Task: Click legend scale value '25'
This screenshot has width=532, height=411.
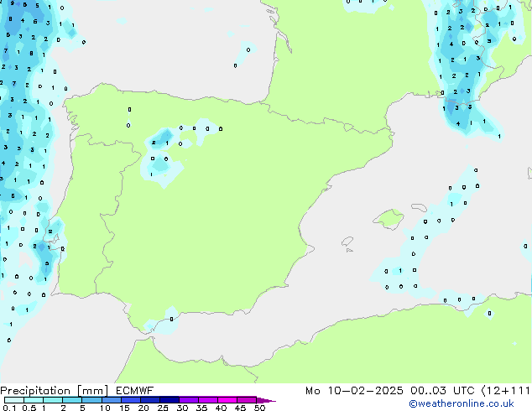Action: (163, 408)
